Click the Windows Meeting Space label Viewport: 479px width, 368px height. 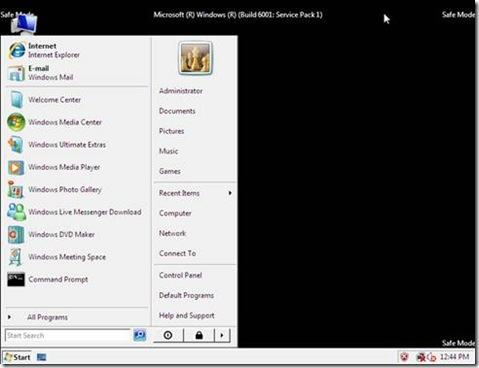click(x=67, y=257)
